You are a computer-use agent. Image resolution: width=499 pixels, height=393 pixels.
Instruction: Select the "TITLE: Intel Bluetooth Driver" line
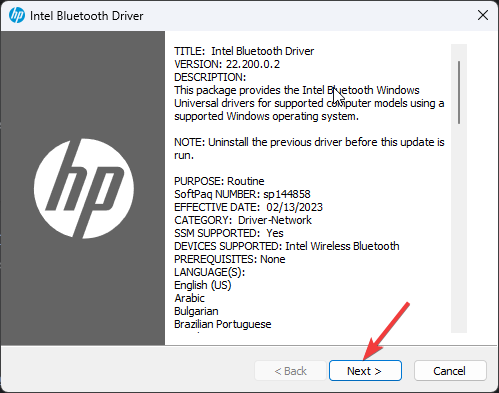coord(244,51)
